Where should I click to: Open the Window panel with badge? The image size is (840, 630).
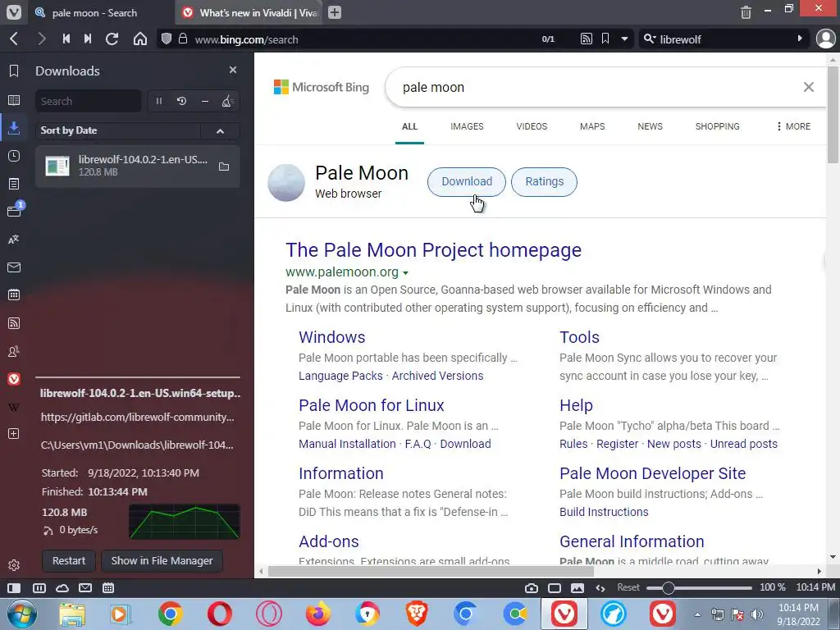pos(15,211)
